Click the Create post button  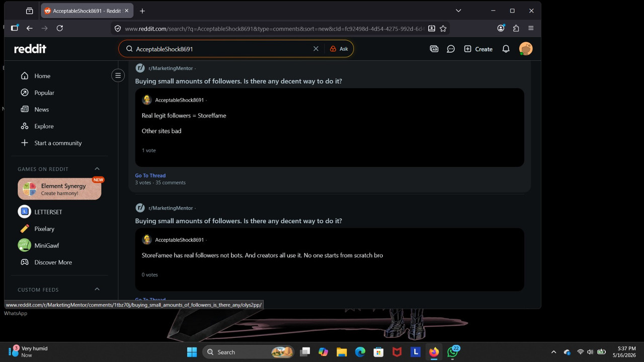point(478,49)
